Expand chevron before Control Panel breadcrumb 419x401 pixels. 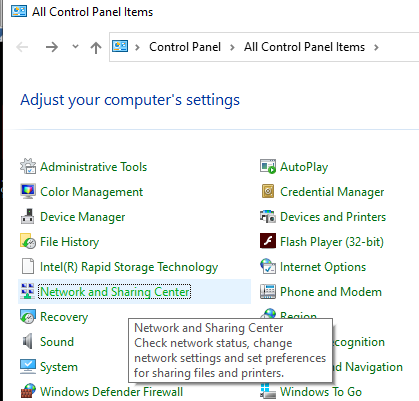pos(137,47)
